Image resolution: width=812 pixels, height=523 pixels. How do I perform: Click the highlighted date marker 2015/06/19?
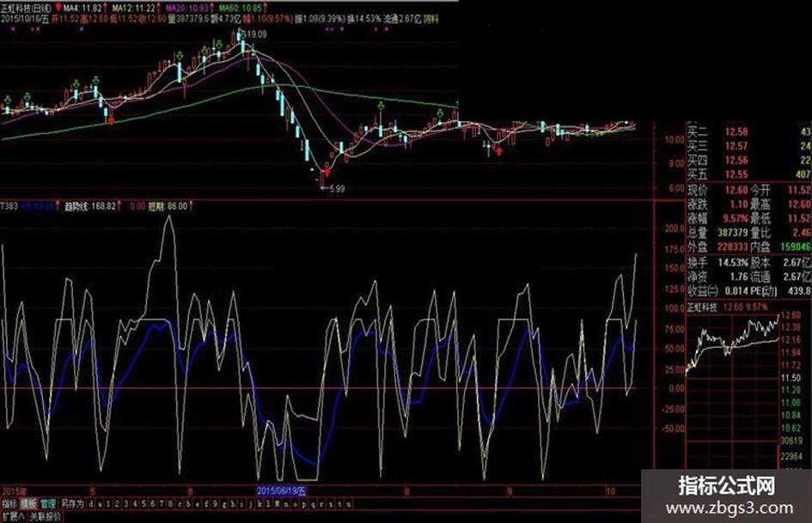282,491
